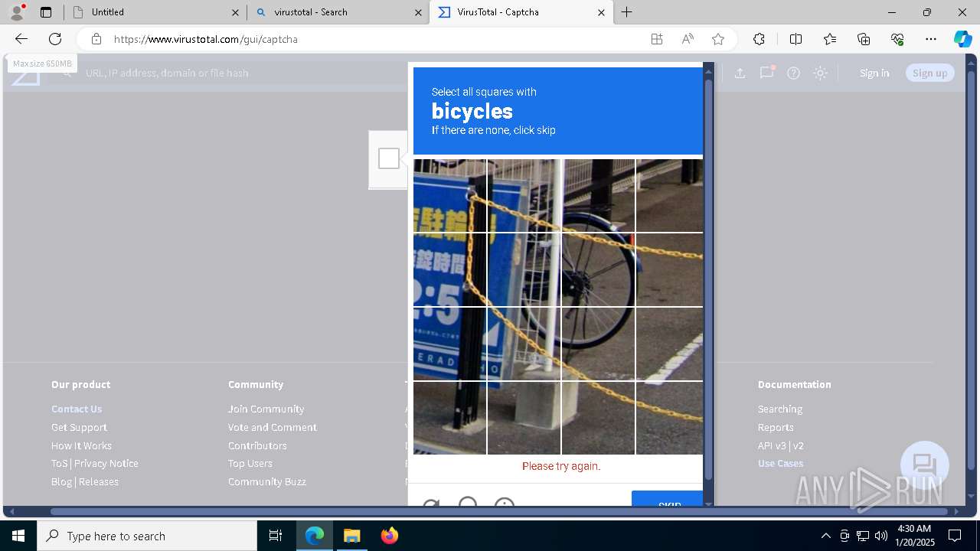
Task: Show hidden system tray icons
Action: (825, 536)
